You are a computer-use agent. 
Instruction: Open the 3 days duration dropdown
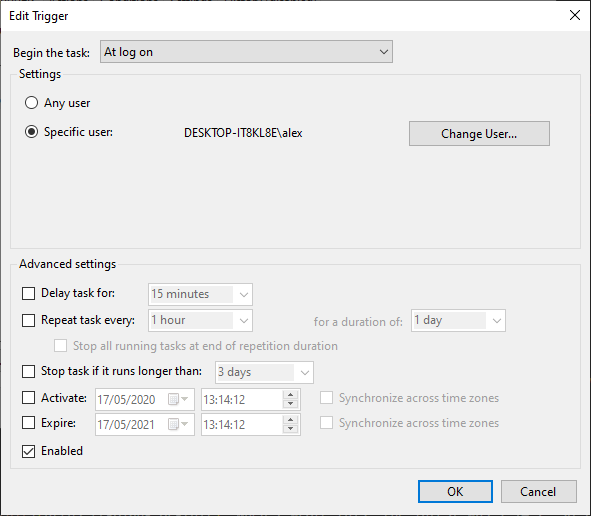click(264, 372)
